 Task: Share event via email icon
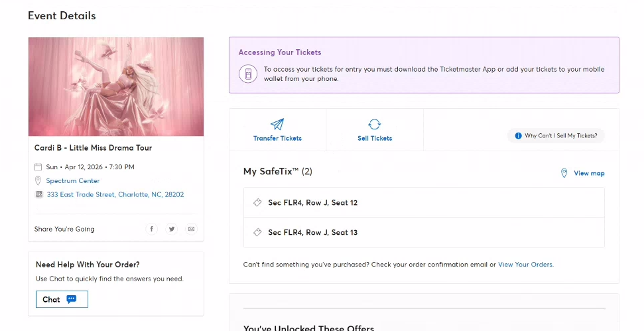[191, 229]
